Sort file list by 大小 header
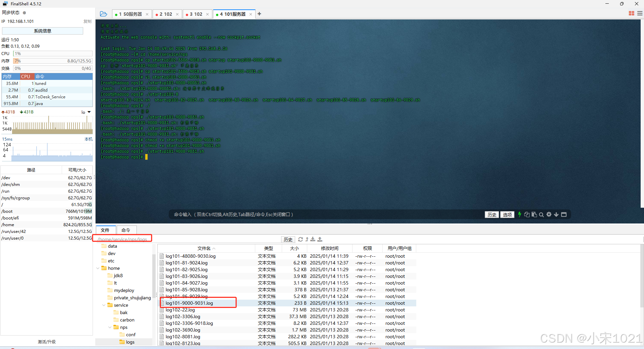This screenshot has height=349, width=644. 294,248
